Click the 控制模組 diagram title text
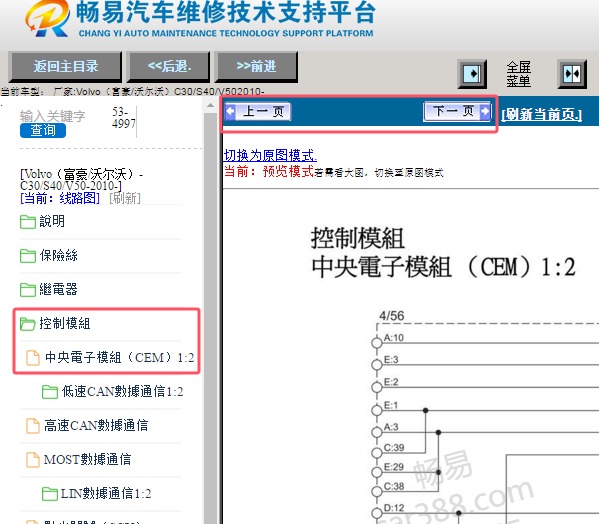Screen dimensions: 599x524 357,238
